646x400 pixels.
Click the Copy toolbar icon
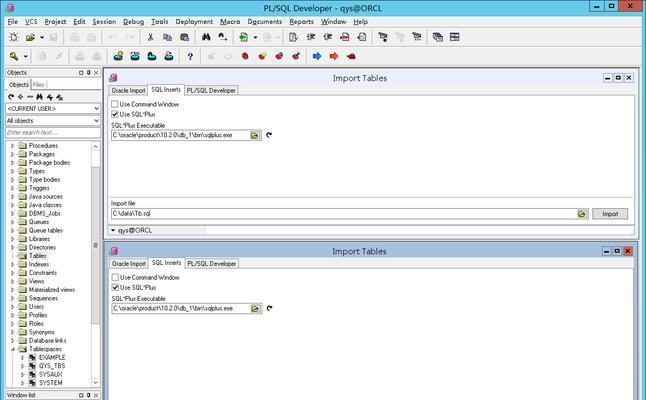tap(167, 37)
